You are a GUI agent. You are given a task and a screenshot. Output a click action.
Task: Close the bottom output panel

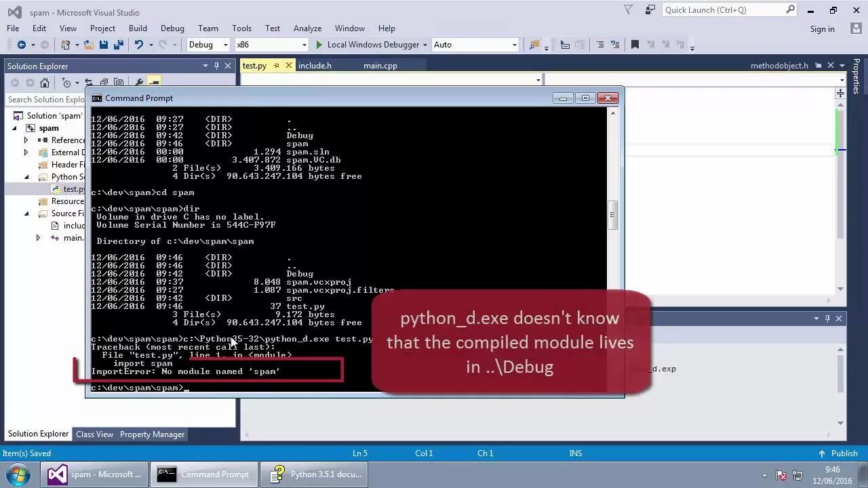839,319
